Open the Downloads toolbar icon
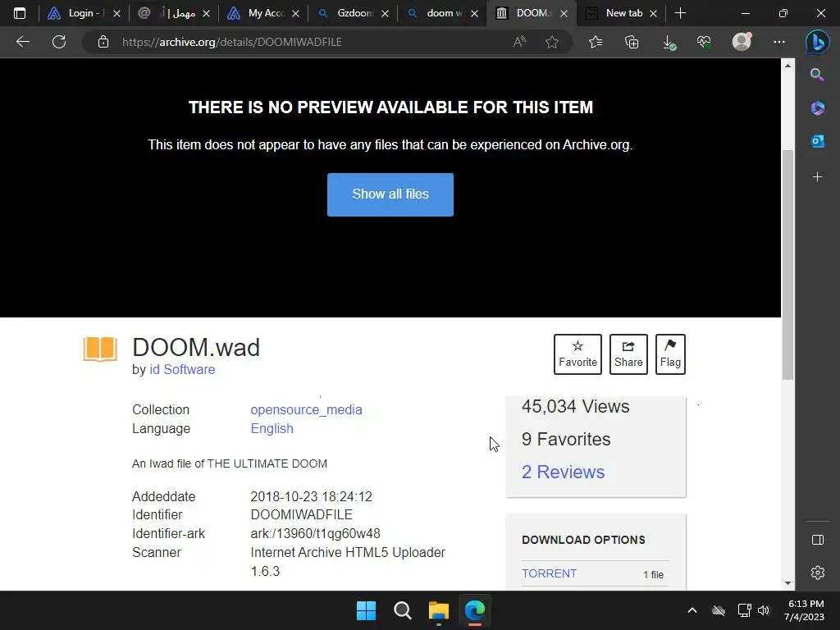840x630 pixels. (x=669, y=42)
